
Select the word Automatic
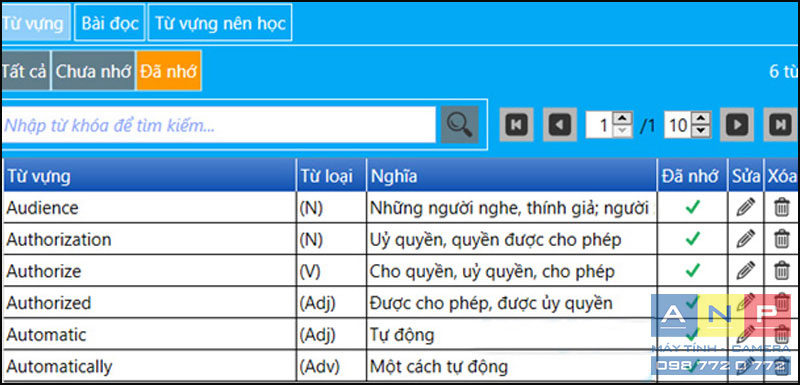coord(46,335)
